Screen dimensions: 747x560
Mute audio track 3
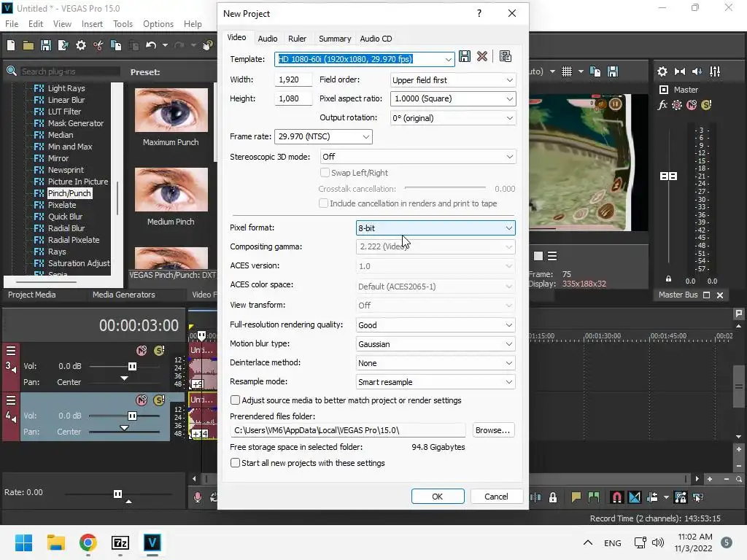(x=142, y=351)
